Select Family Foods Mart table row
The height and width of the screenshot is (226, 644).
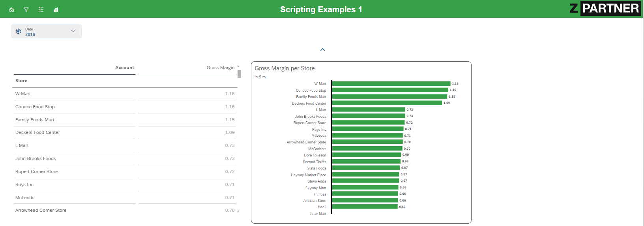tap(125, 120)
